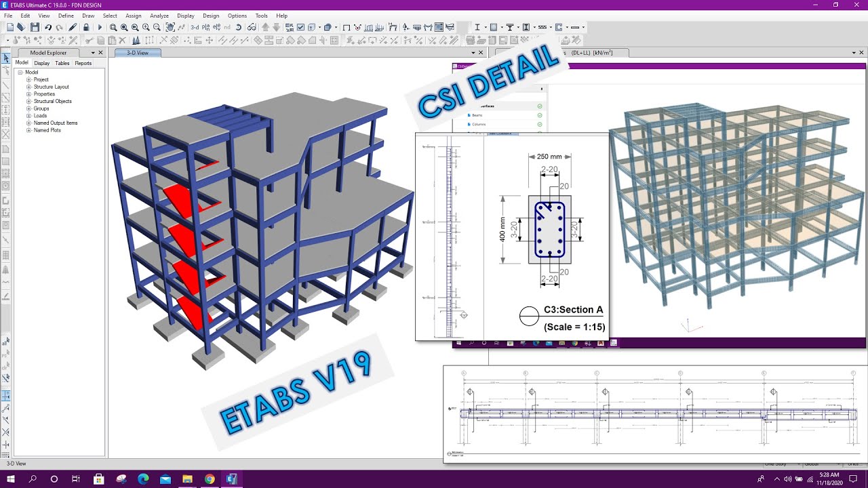Click the Run Analysis play icon
868x488 pixels.
100,27
